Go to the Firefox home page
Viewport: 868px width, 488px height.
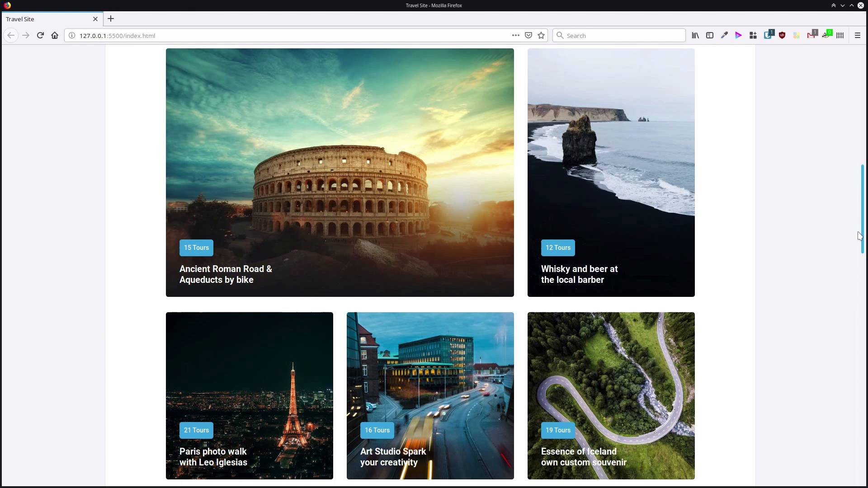(x=55, y=35)
